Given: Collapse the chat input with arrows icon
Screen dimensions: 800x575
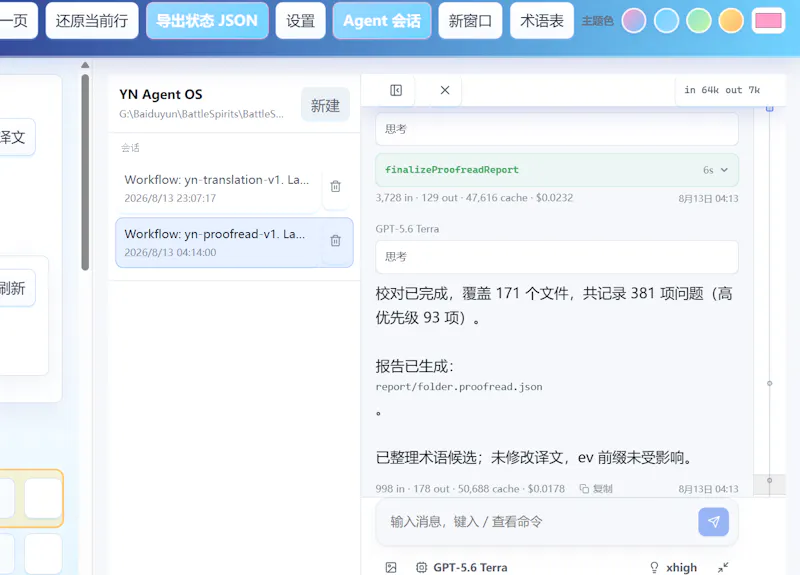Looking at the screenshot, I should tap(723, 567).
